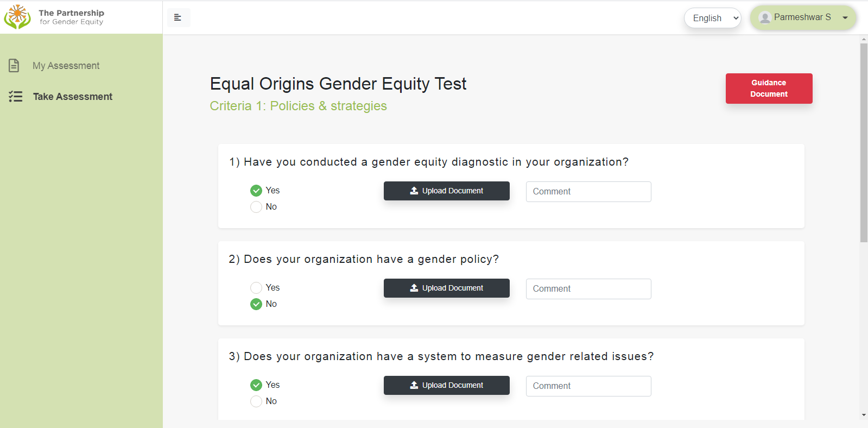The width and height of the screenshot is (868, 428).
Task: Click the My Assessment document icon
Action: 14,66
